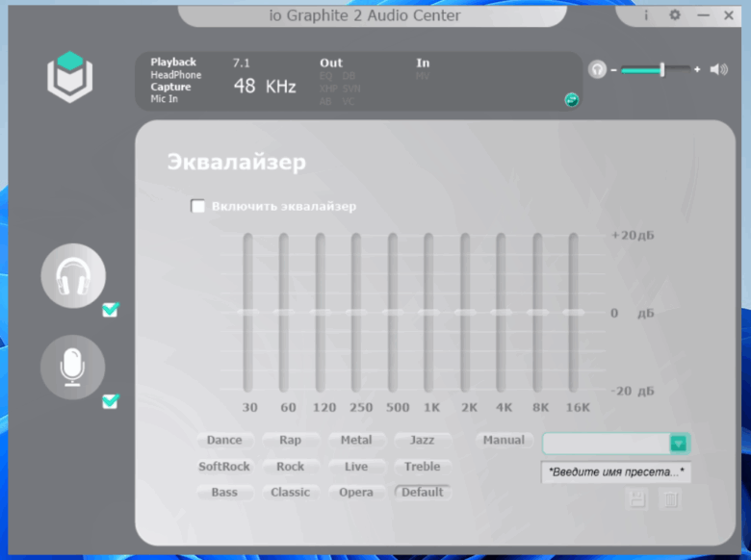
Task: Open the headphone playback settings icon
Action: pos(73,276)
